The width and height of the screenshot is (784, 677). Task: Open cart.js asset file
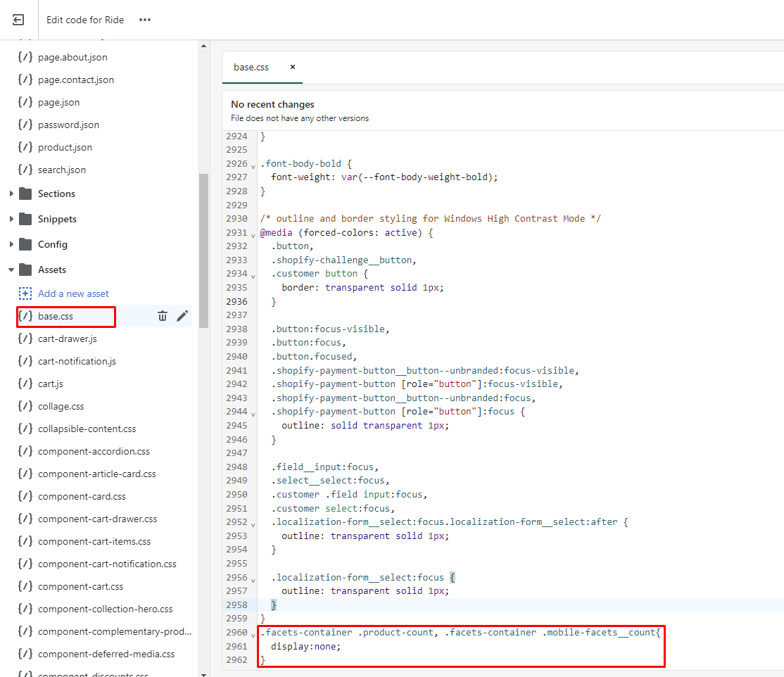click(51, 384)
